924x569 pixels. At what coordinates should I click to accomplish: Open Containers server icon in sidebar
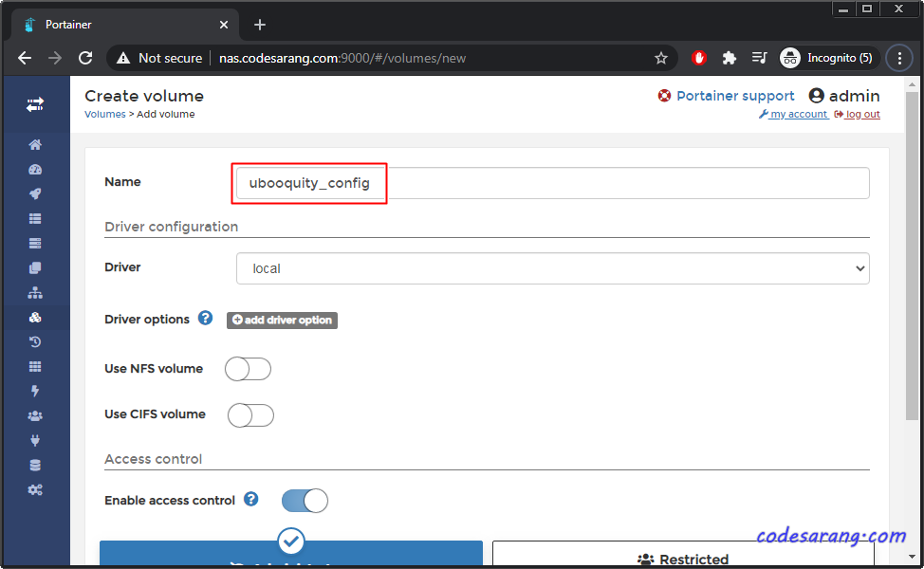(x=35, y=244)
